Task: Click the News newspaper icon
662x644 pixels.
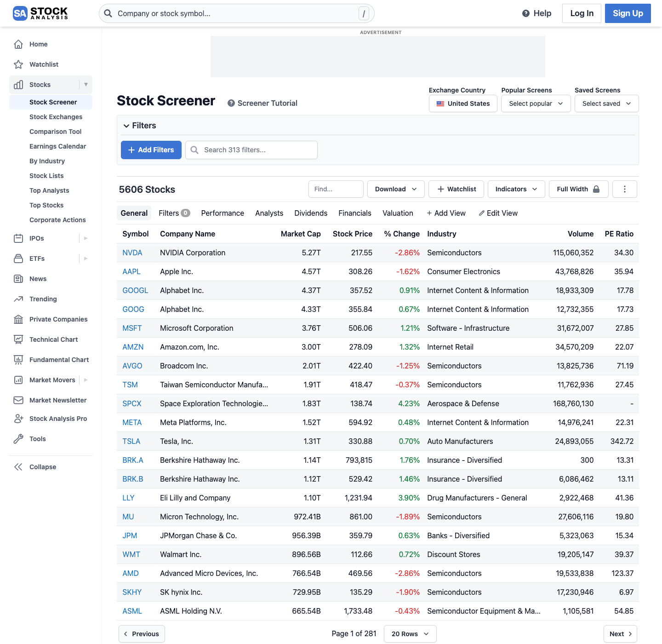Action: click(18, 279)
